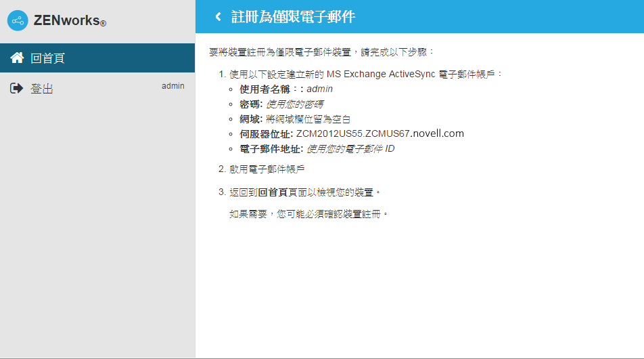Click the MS Exchange ActiveSync step text
This screenshot has height=359, width=644.
tap(365, 74)
